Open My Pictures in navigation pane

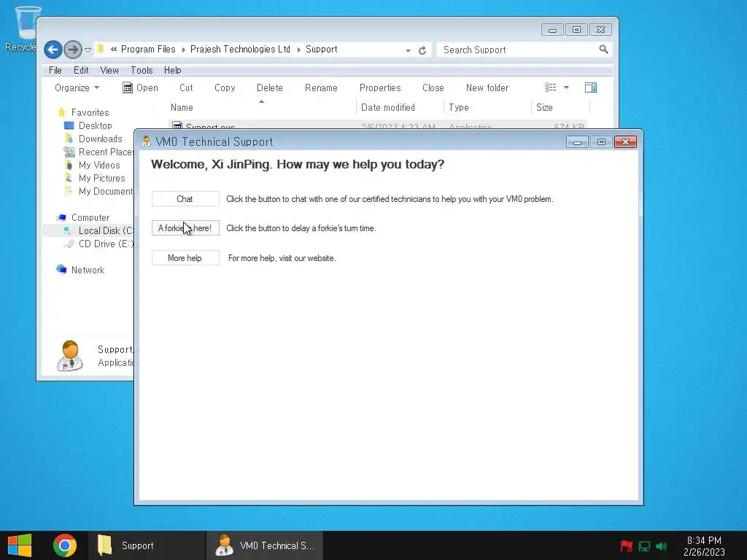95,178
